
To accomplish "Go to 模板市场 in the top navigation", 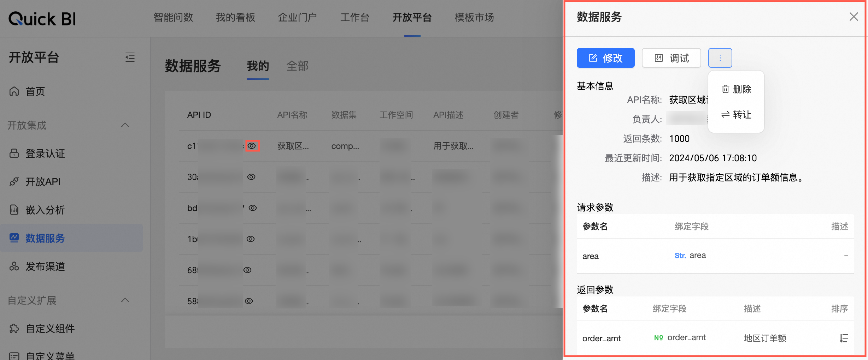I will 474,17.
